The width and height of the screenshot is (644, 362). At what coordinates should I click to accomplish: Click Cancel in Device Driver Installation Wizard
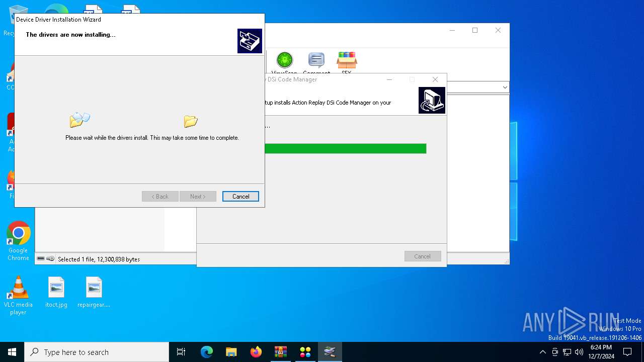(240, 197)
